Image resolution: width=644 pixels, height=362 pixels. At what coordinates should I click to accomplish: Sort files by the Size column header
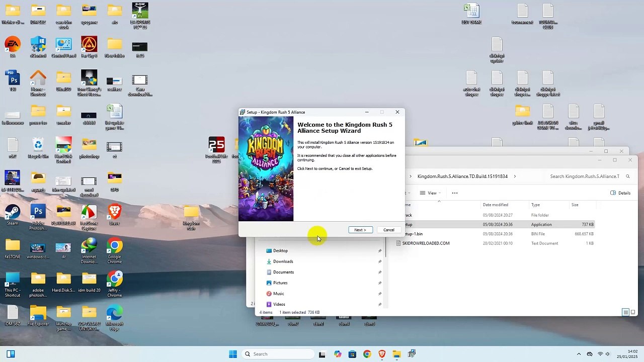click(575, 205)
